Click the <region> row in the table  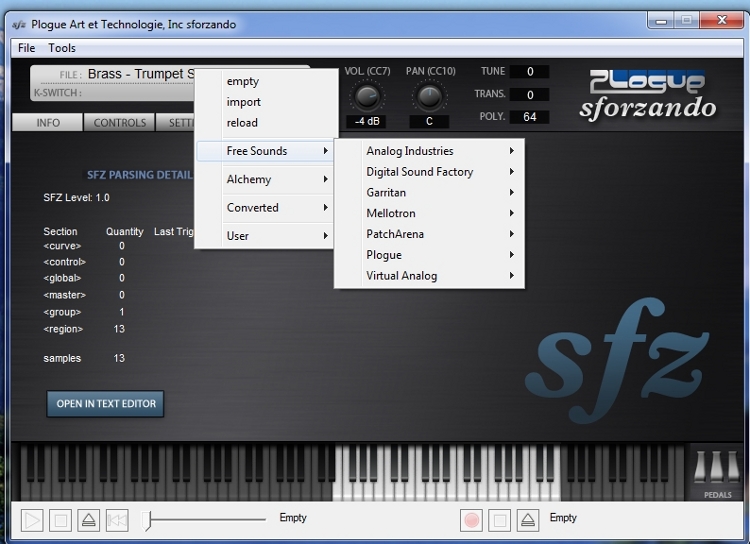[84, 329]
